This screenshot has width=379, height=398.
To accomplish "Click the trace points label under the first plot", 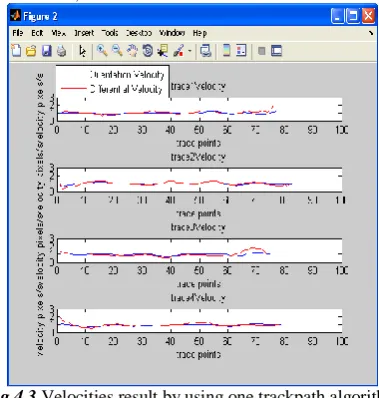I will pos(198,143).
